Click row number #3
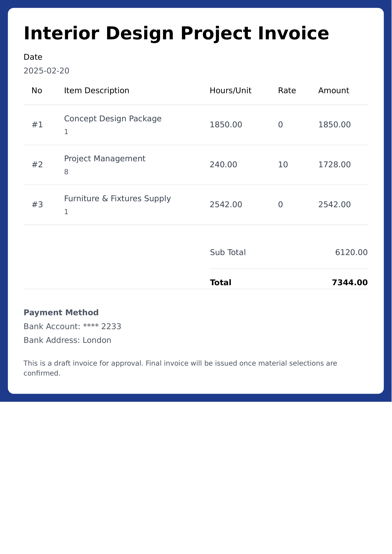This screenshot has width=392, height=554. click(37, 205)
